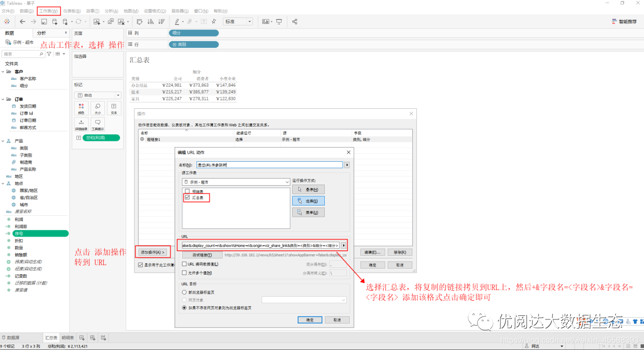Viewport: 644px width, 350px height.
Task: Click the clear sheet toolbar icon
Action: point(121,21)
